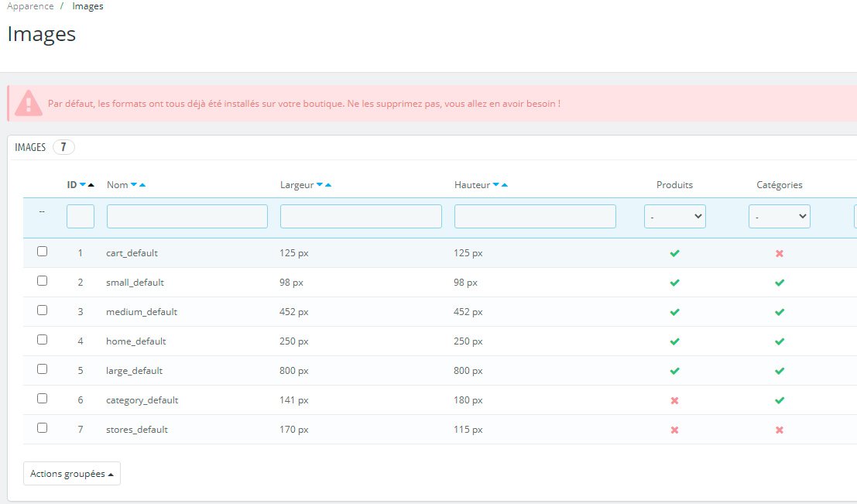Click the Hauteur column header label

point(472,185)
